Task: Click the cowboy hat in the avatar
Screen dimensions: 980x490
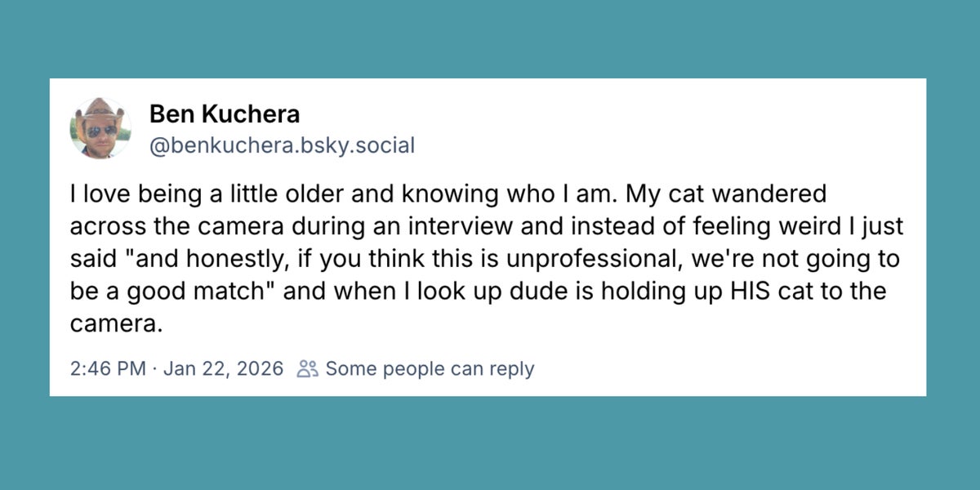Action: click(x=100, y=110)
